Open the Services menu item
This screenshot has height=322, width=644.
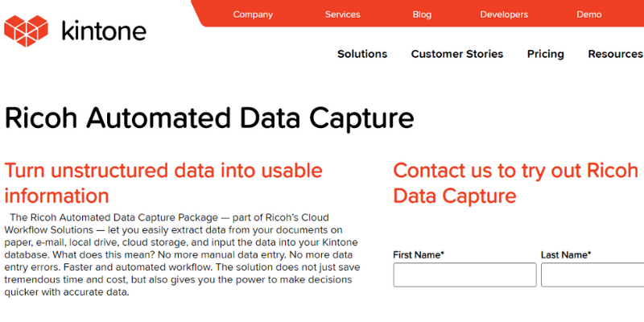pyautogui.click(x=343, y=14)
